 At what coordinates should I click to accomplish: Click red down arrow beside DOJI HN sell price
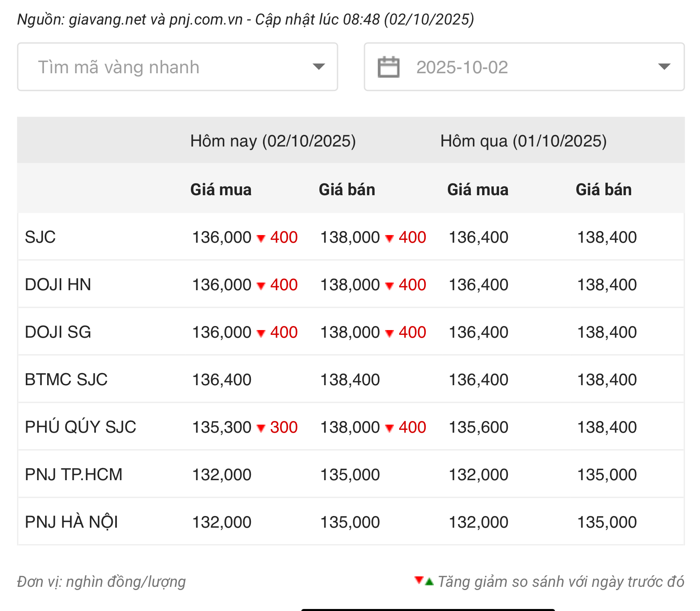(x=389, y=286)
